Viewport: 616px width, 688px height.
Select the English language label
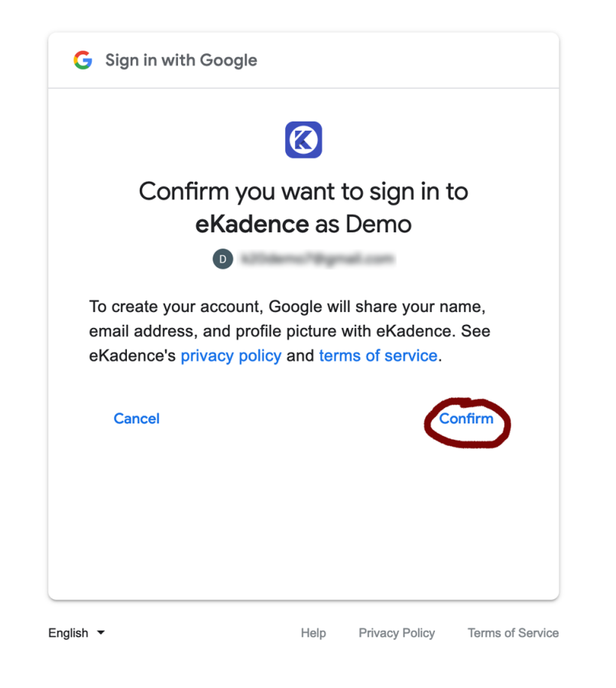coord(68,633)
